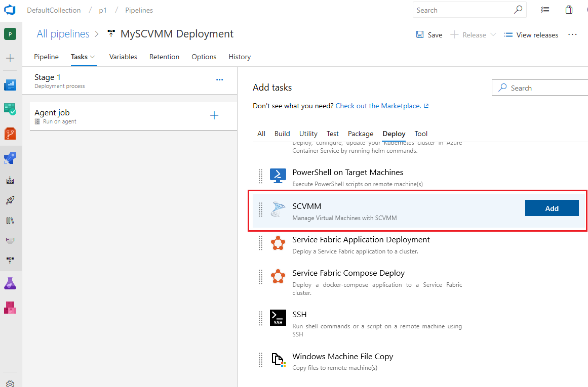This screenshot has height=387, width=588.
Task: Expand the Release dropdown chevron
Action: 493,34
